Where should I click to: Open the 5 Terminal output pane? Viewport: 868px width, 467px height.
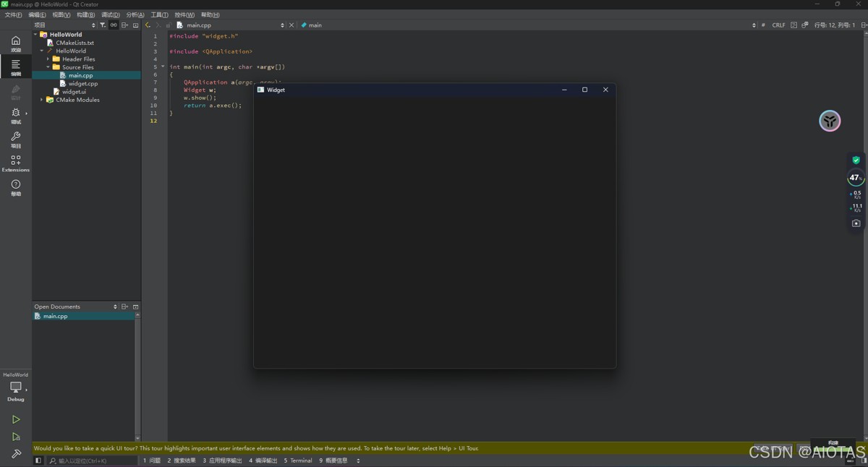[298, 460]
